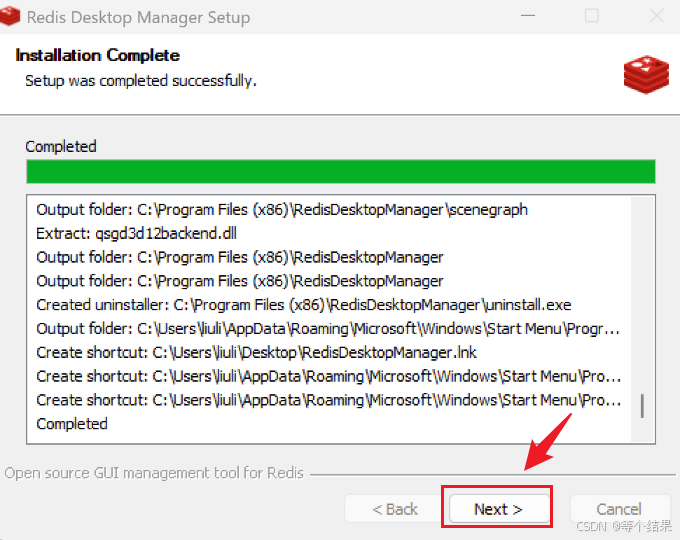Click the < Back button
Viewport: 680px width, 540px height.
395,508
